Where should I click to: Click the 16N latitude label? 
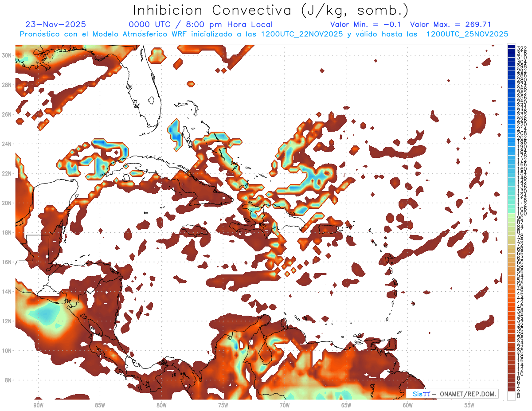point(7,262)
